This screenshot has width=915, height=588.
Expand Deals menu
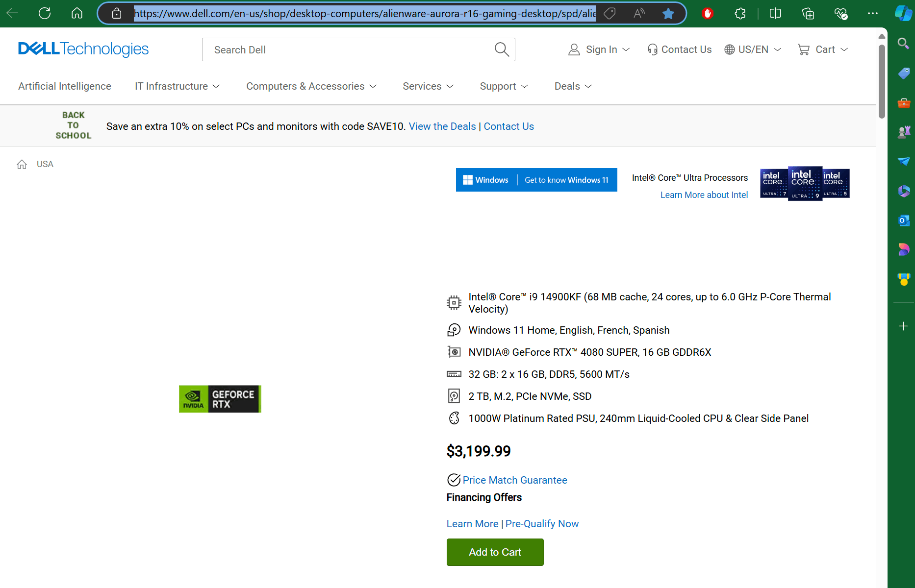(x=573, y=86)
